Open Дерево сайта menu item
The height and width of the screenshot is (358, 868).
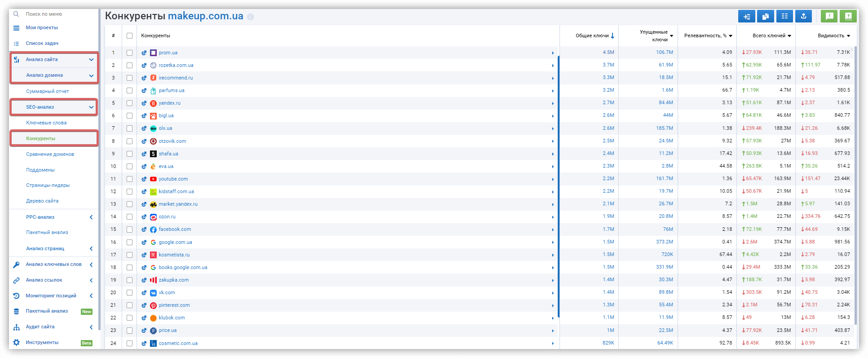(42, 201)
